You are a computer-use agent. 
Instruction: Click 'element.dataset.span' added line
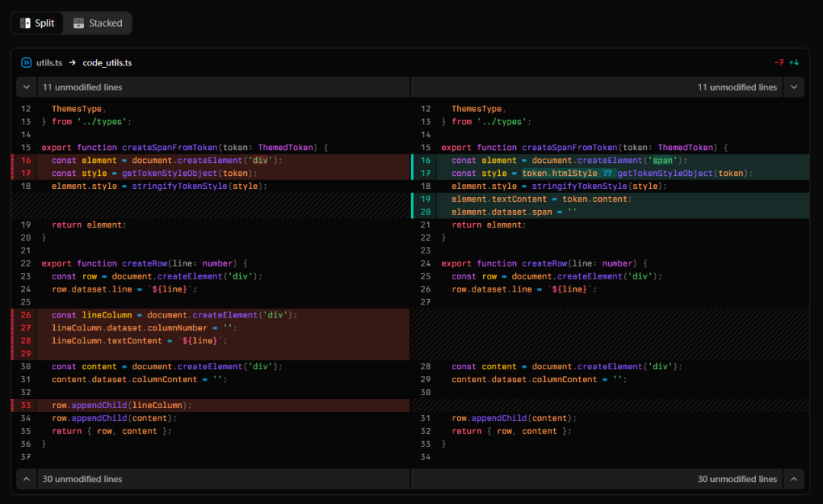[x=514, y=212]
